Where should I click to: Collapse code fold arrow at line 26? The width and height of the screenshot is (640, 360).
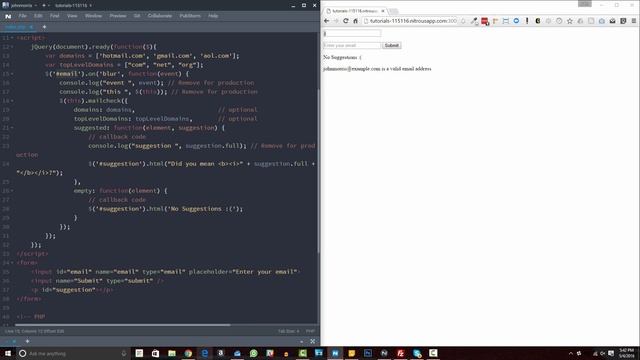pos(12,191)
